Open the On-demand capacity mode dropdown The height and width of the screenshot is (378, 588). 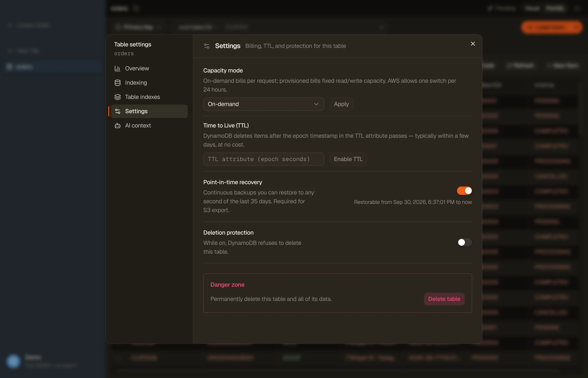[263, 104]
